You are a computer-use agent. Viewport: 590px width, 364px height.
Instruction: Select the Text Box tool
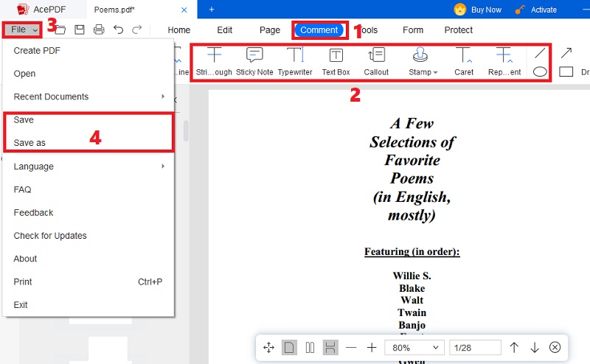tap(336, 61)
